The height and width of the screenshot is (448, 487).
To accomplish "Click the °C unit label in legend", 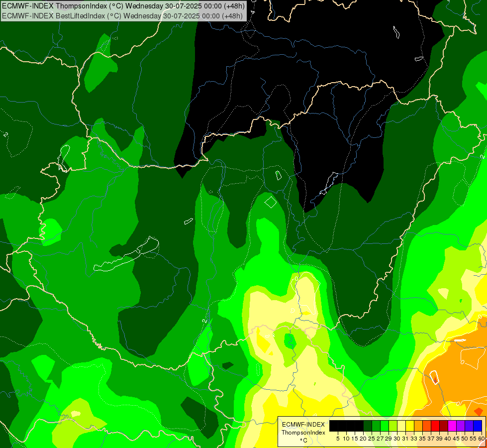I will click(x=303, y=441).
